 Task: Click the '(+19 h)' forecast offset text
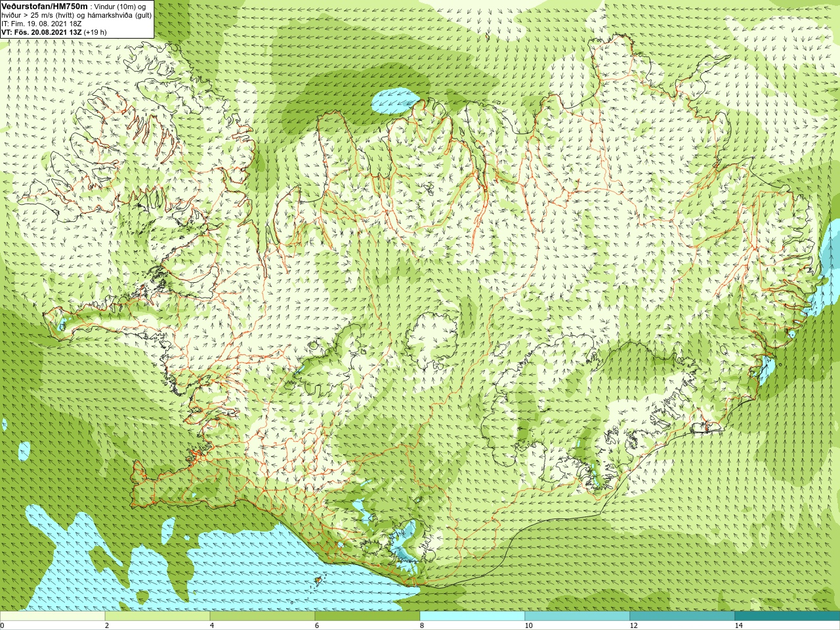[x=95, y=32]
